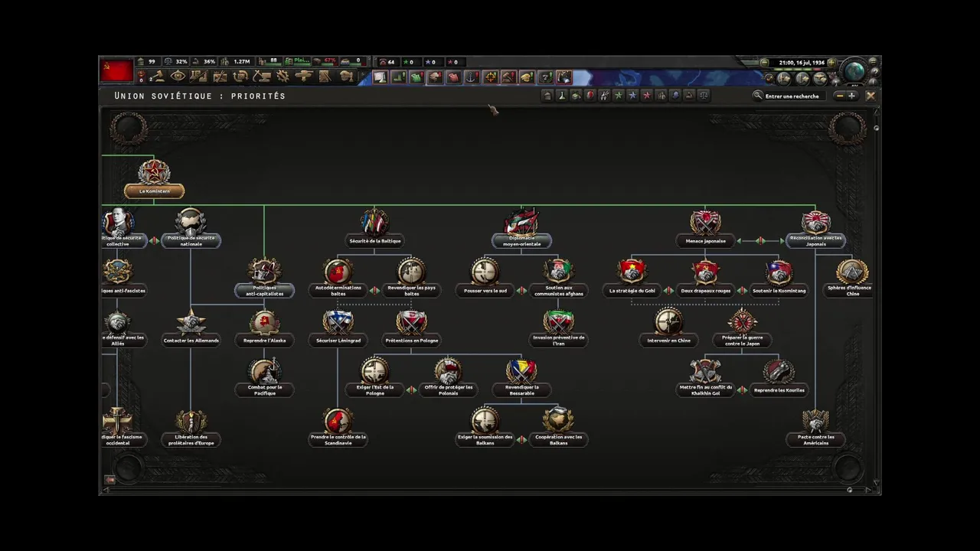Toggle the green star focus filter
Viewport: 980px width, 551px height.
click(x=618, y=95)
